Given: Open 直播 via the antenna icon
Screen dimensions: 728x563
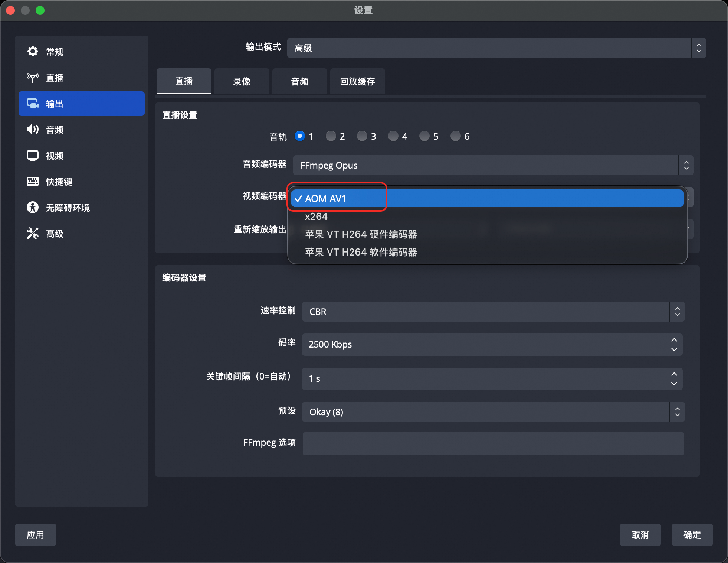Looking at the screenshot, I should point(33,78).
